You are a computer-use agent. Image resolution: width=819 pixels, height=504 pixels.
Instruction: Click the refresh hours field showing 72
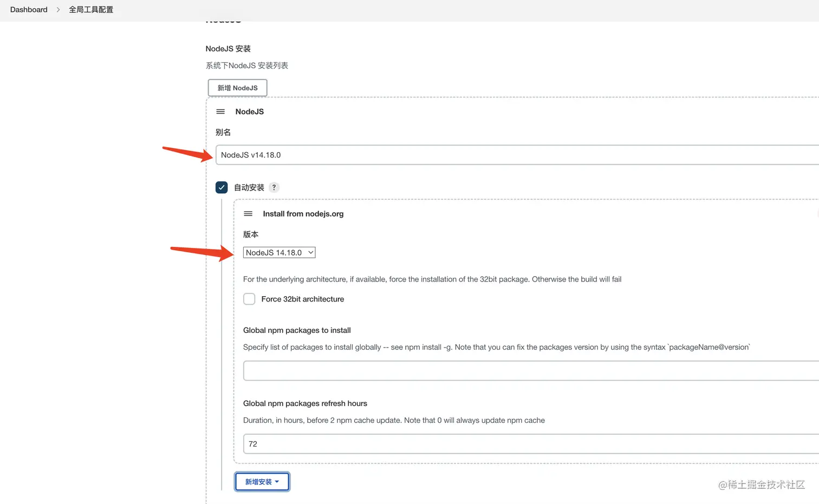(x=531, y=444)
